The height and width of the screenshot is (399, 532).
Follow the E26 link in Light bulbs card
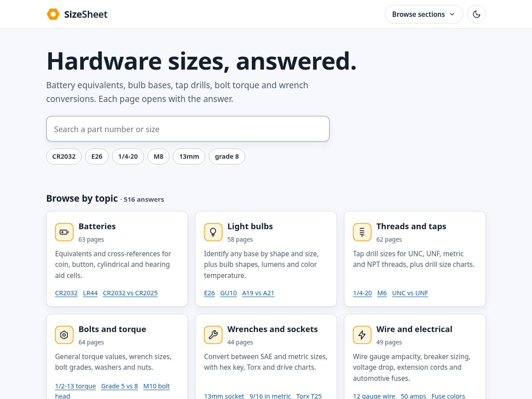[x=209, y=293]
